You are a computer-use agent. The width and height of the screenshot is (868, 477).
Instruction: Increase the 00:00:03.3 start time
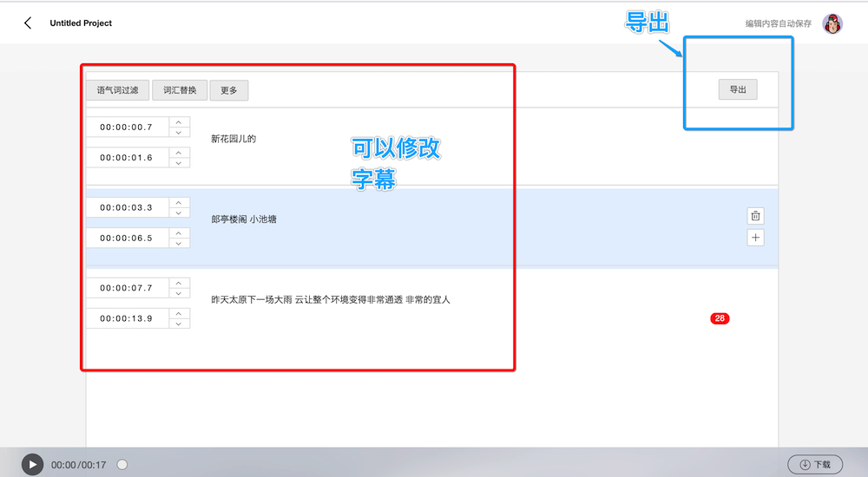click(178, 203)
